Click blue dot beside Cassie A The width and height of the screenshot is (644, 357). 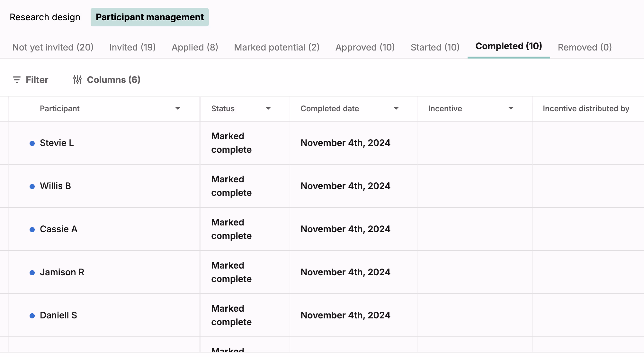(x=32, y=230)
